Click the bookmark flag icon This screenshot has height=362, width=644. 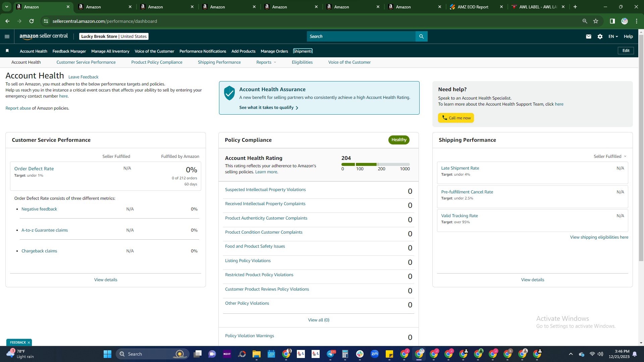click(x=7, y=51)
